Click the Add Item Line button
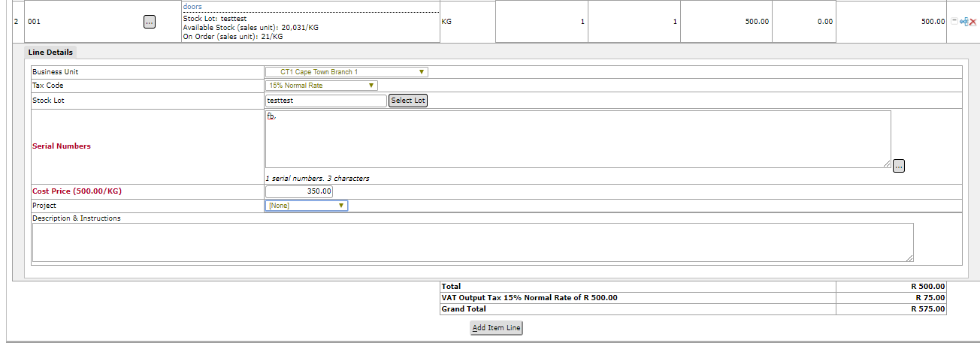This screenshot has height=343, width=980. click(x=496, y=328)
